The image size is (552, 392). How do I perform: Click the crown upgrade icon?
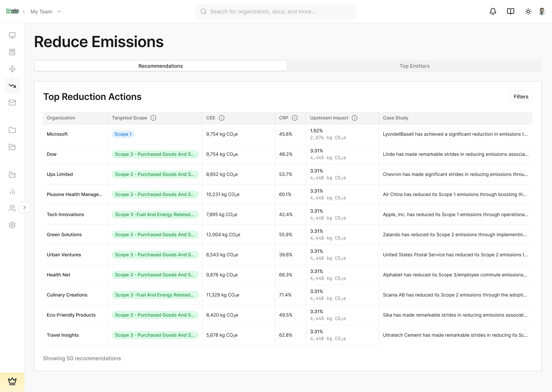[12, 381]
